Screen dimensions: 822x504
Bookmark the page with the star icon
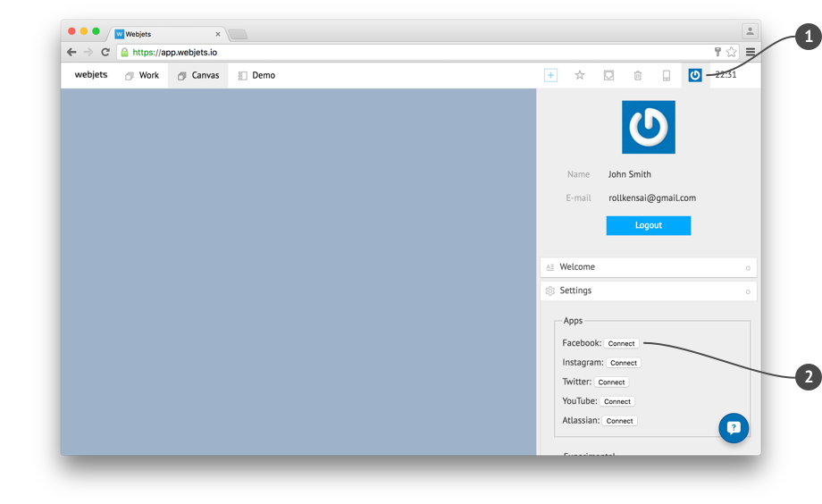click(731, 52)
